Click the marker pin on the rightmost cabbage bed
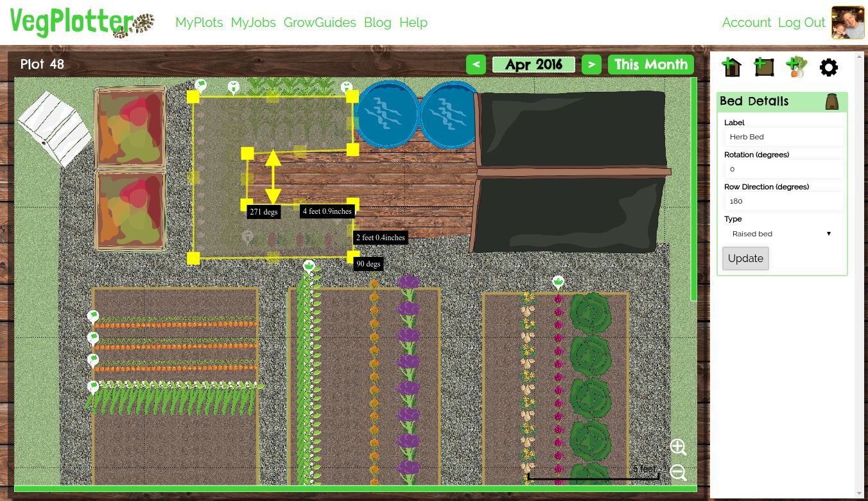The image size is (868, 501). coord(557,281)
